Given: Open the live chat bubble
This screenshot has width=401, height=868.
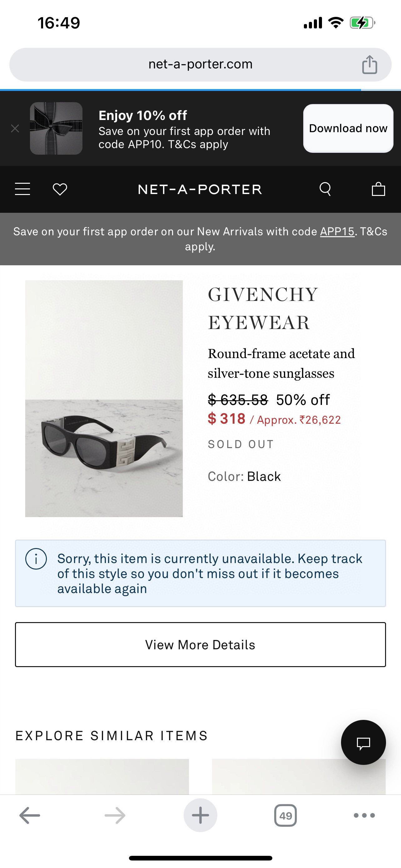Looking at the screenshot, I should point(363,742).
